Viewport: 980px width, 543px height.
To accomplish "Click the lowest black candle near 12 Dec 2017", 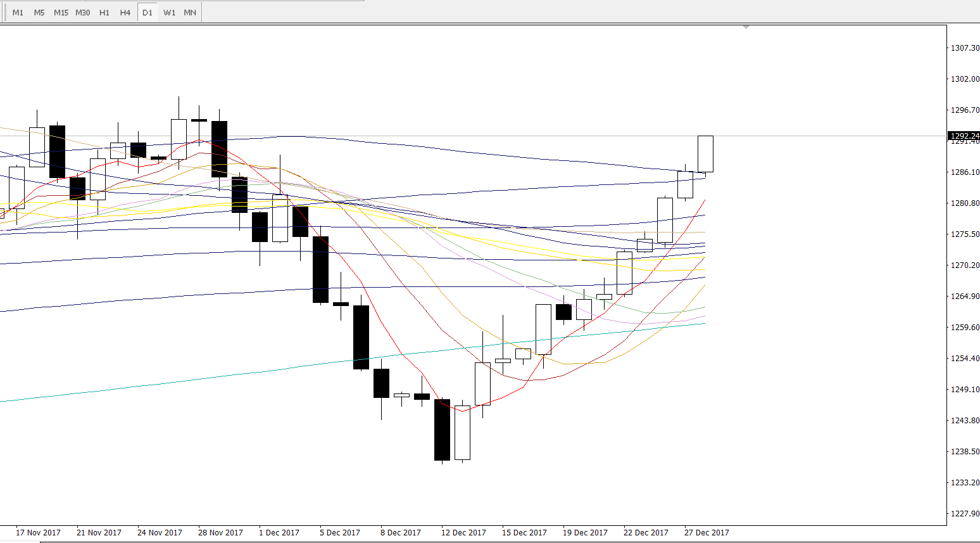I will (442, 430).
